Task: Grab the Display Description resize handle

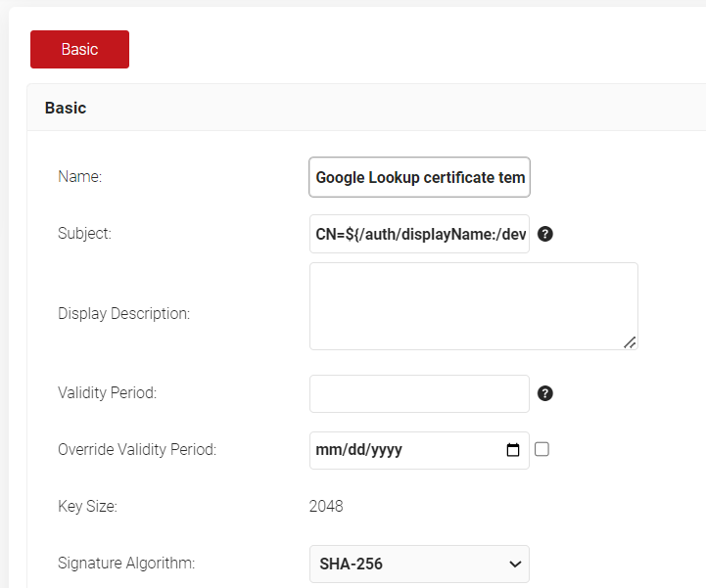Action: pos(629,341)
